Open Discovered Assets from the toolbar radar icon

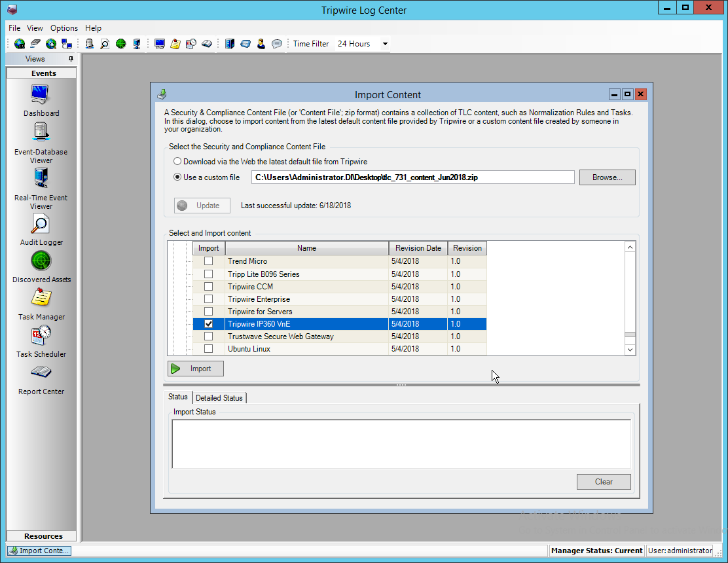coord(120,44)
